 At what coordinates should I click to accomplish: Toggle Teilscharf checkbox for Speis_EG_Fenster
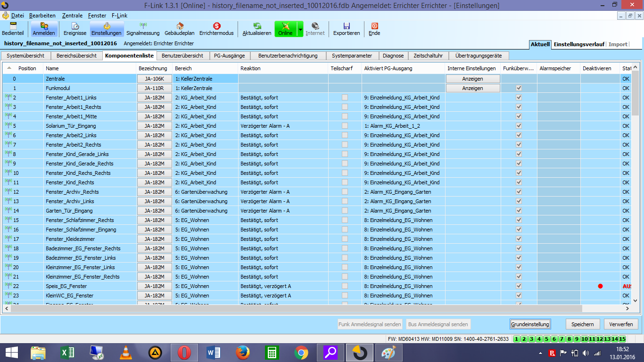pos(345,286)
